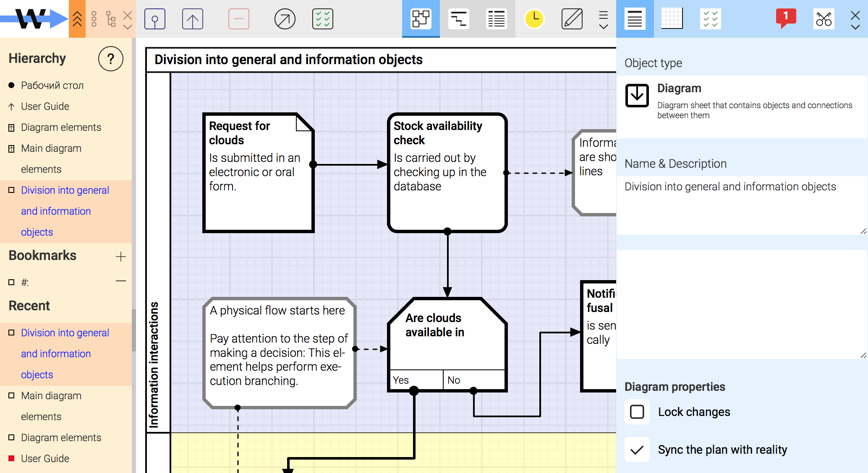This screenshot has width=868, height=473.
Task: Switch to diagram view tab
Action: [x=421, y=19]
